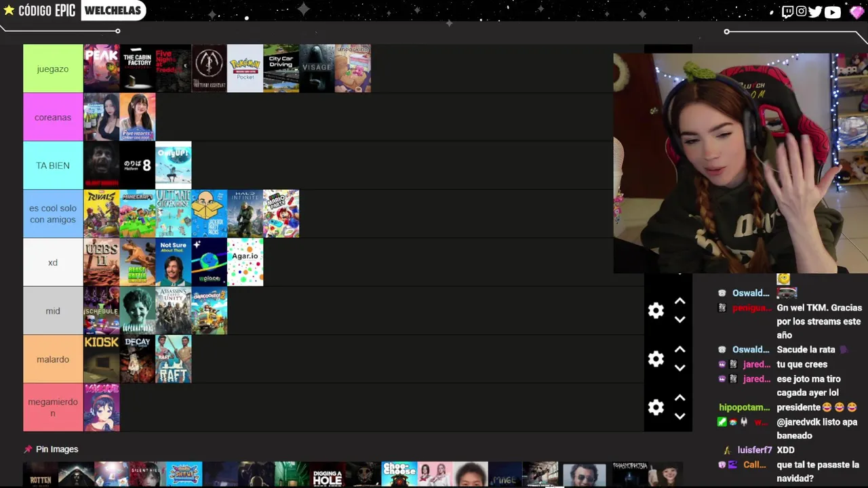Select the Only Up tile in TA BIEN
Screen dimensions: 868x488
174,165
